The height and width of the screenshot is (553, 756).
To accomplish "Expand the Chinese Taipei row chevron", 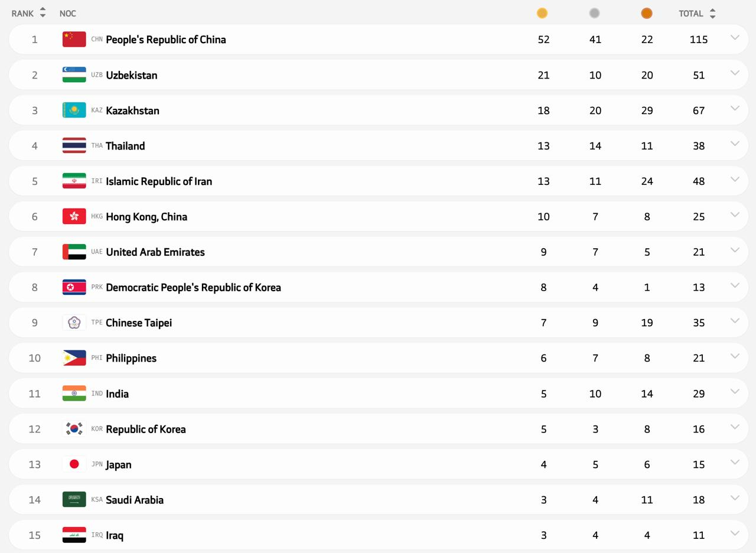I will (x=735, y=321).
